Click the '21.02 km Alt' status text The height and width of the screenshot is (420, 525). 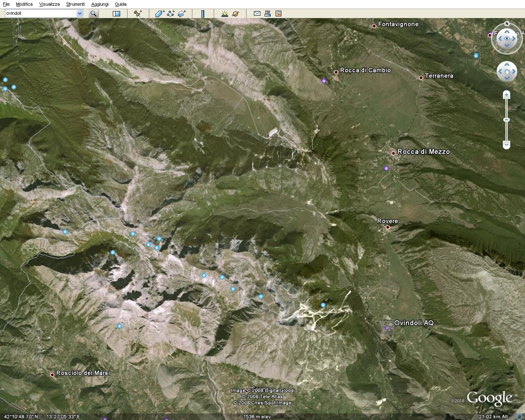(x=493, y=417)
